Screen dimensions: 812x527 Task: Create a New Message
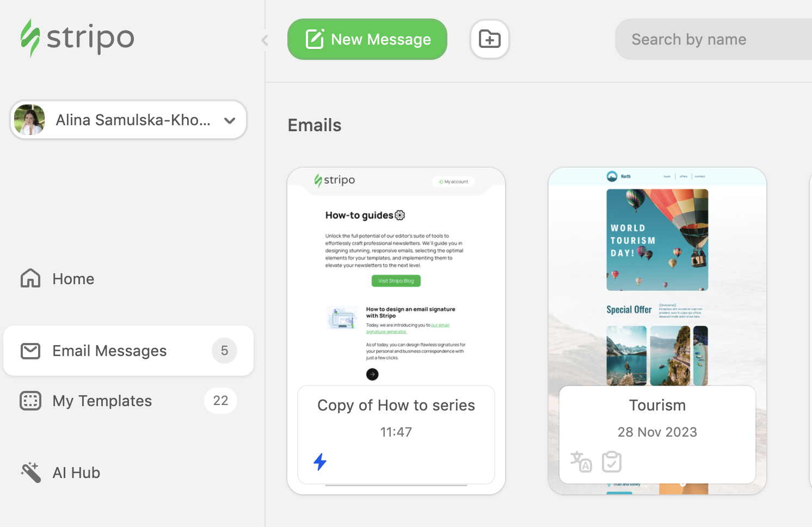pos(367,39)
